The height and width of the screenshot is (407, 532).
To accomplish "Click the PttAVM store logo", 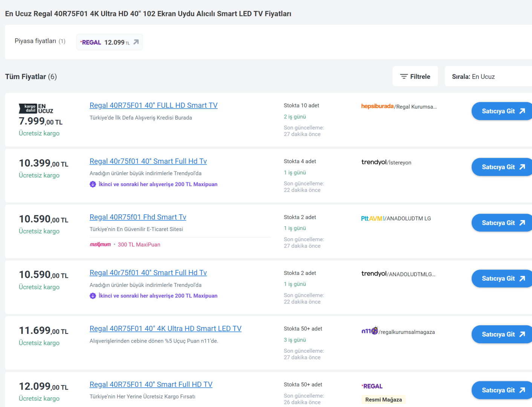I will point(372,218).
